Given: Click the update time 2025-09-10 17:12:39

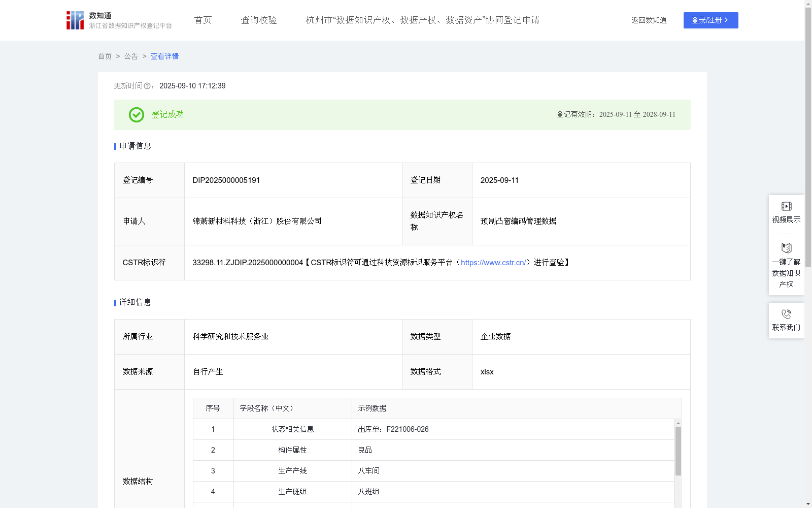Looking at the screenshot, I should [x=192, y=86].
